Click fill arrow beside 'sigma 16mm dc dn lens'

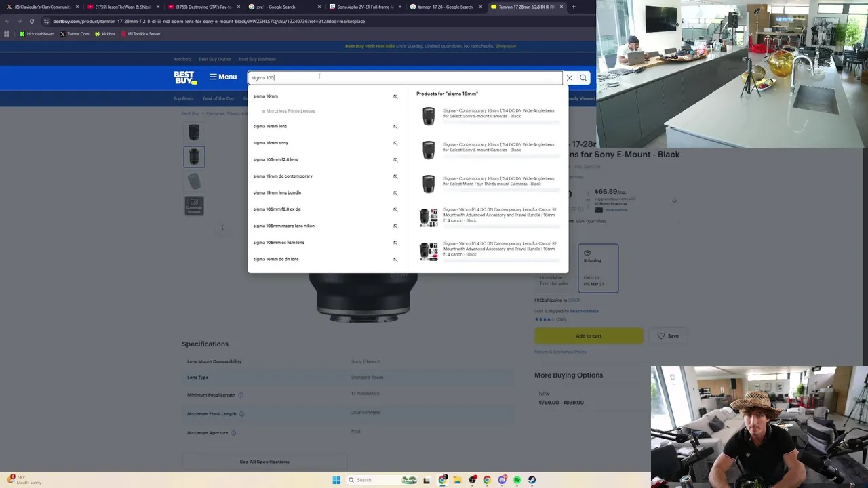(x=395, y=260)
